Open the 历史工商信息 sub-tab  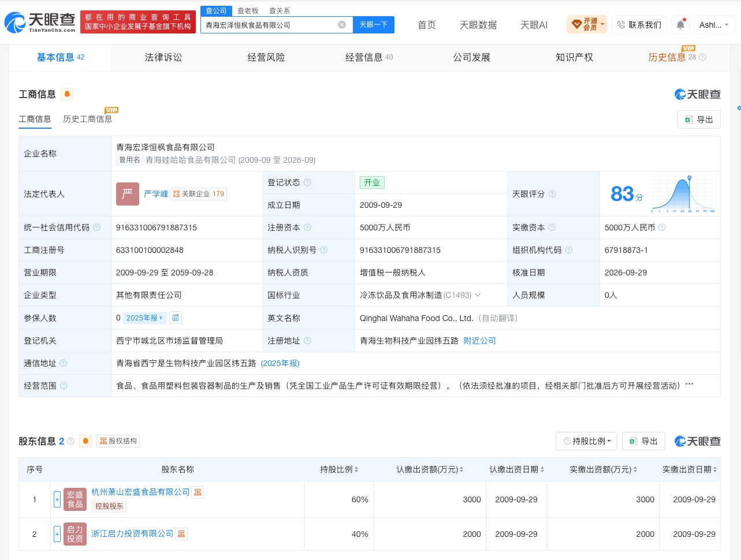point(87,119)
